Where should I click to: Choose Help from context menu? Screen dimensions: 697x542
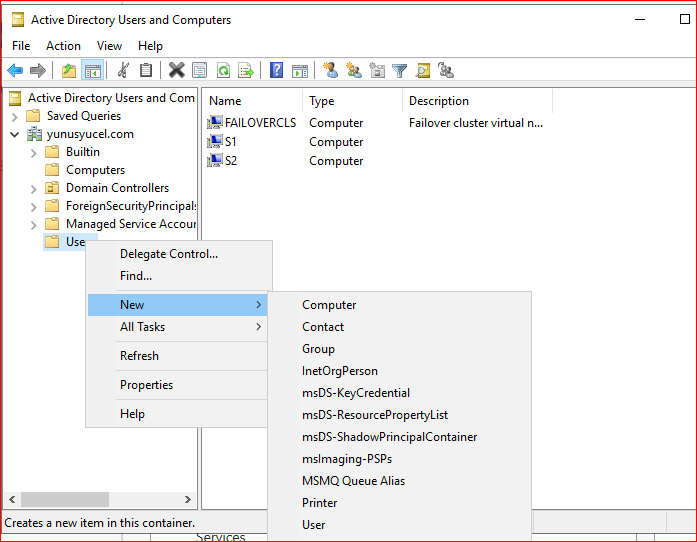coord(178,414)
